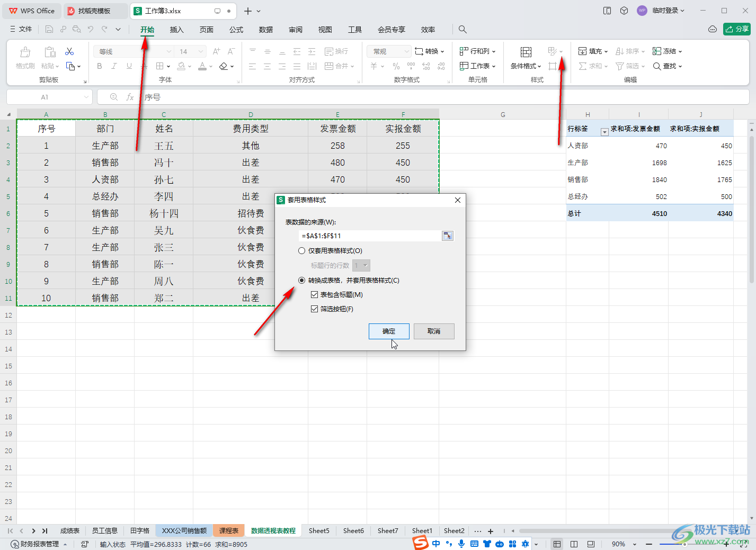Image resolution: width=756 pixels, height=550 pixels.
Task: Open the font size 14 dropdown
Action: tap(201, 51)
